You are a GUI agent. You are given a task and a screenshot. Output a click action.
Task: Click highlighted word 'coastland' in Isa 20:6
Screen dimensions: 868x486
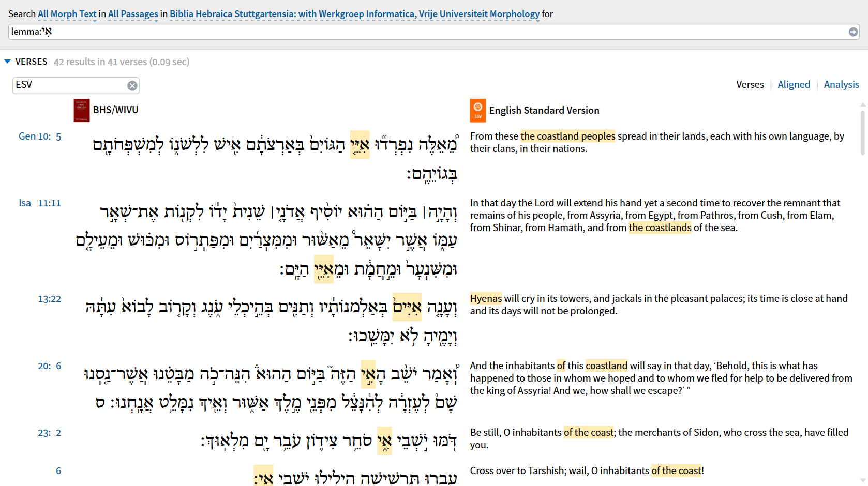click(x=606, y=366)
